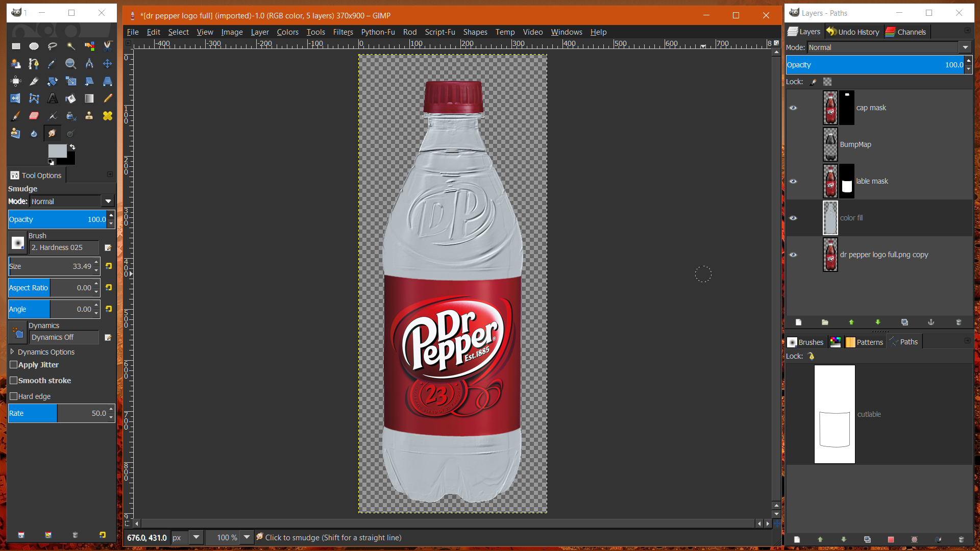The width and height of the screenshot is (980, 551).
Task: Open the Paths dock tab configuration menu
Action: click(x=967, y=341)
